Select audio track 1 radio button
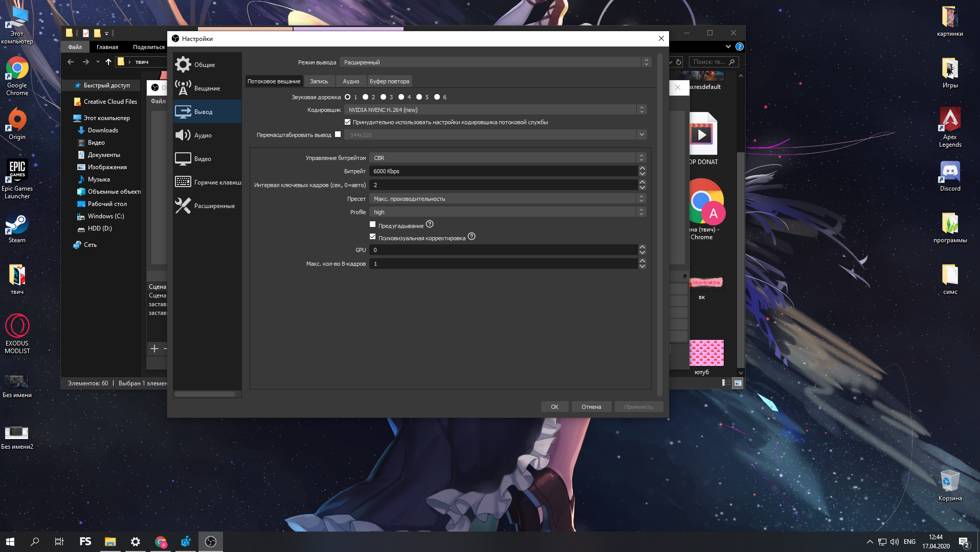980x552 pixels. click(x=348, y=97)
